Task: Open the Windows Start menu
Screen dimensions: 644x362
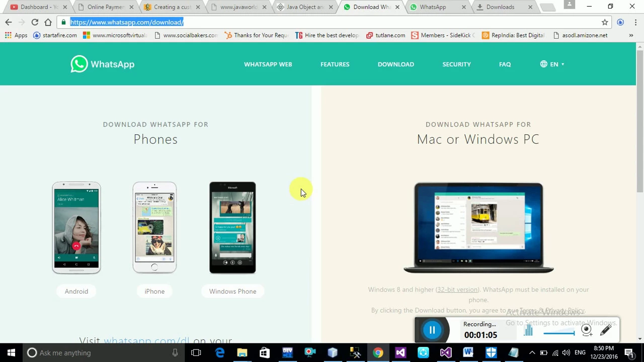Action: coord(11,353)
